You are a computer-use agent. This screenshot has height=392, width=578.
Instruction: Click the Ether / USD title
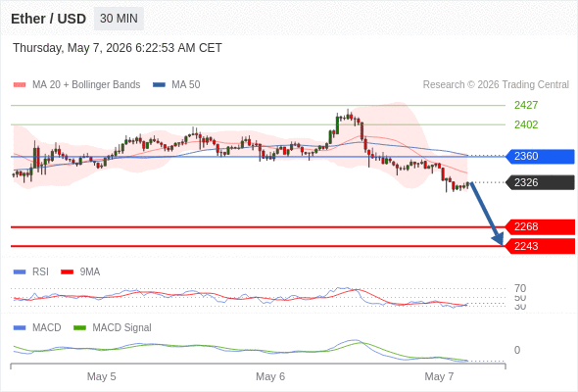tap(48, 19)
